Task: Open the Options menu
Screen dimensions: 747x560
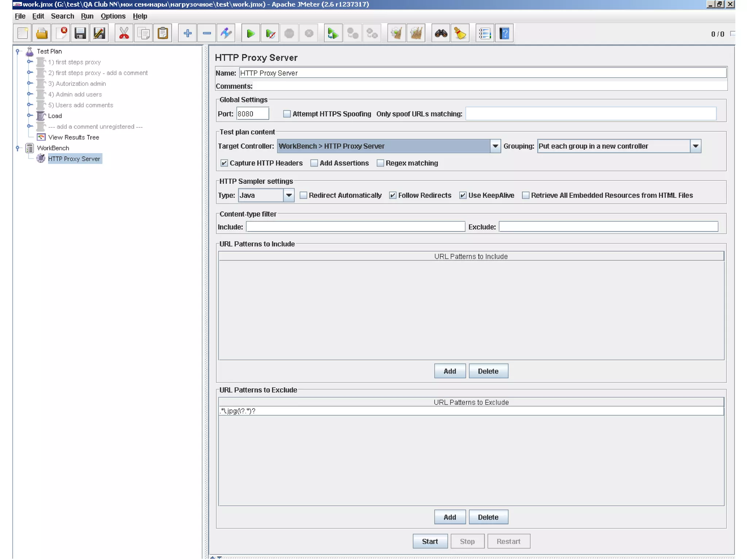Action: (113, 16)
